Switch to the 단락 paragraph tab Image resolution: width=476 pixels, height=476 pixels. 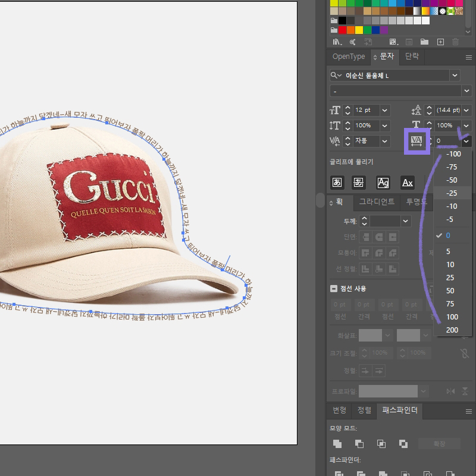[412, 57]
